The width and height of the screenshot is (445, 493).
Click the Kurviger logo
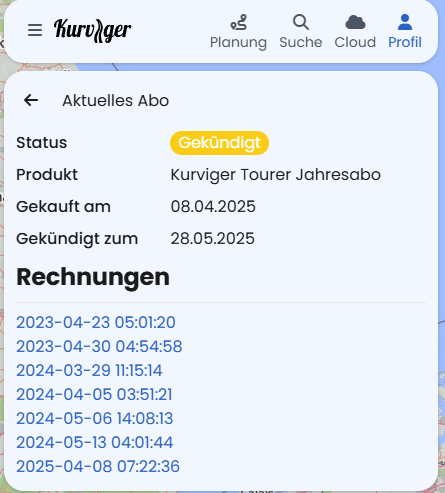point(92,30)
